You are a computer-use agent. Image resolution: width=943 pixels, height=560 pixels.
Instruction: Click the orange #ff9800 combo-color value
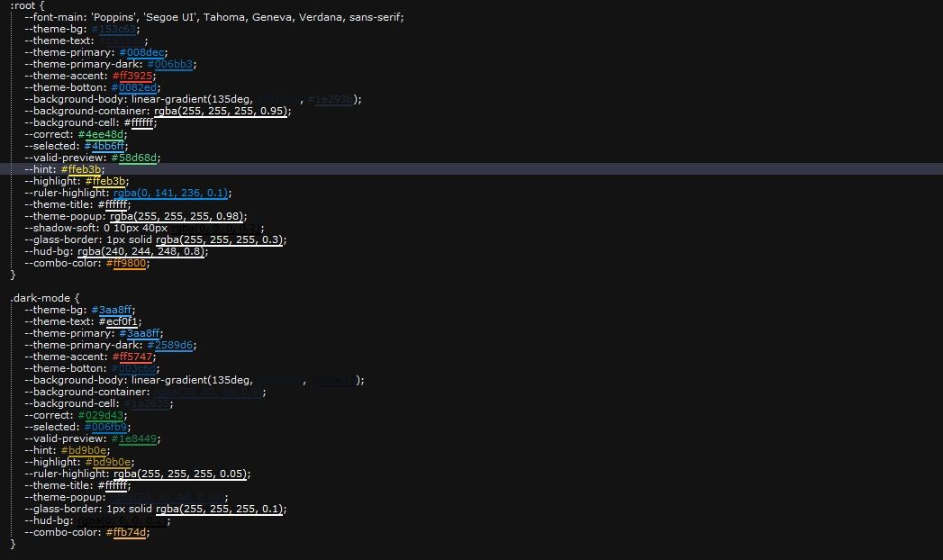click(127, 263)
